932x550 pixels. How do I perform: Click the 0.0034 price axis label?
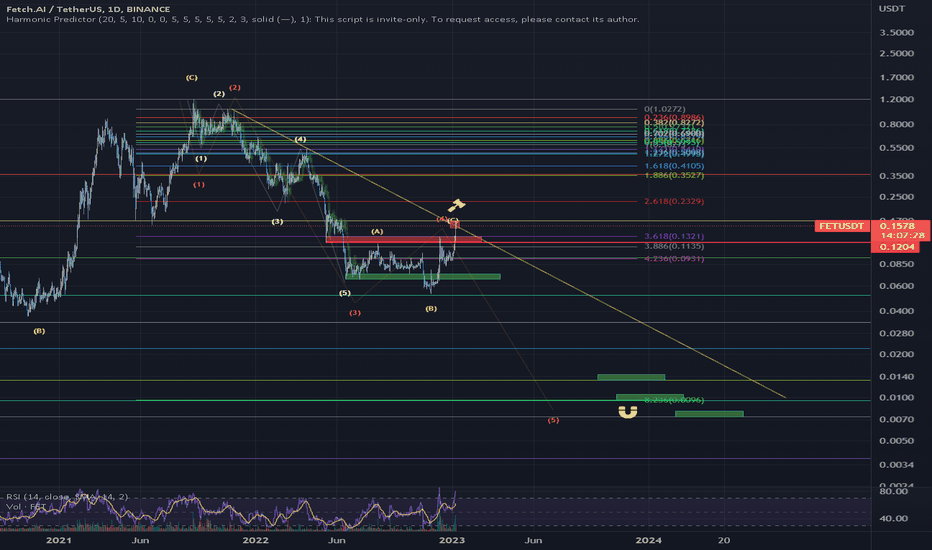[x=896, y=464]
